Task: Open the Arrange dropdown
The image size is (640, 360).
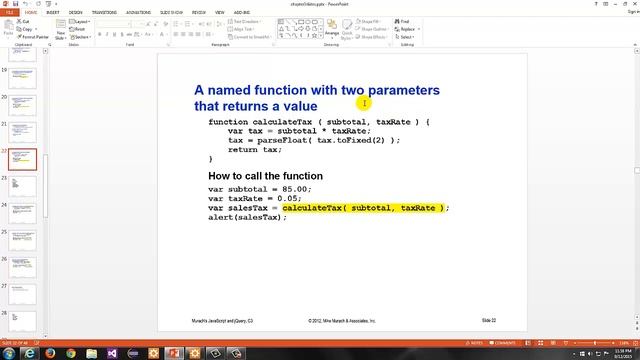Action: pyautogui.click(x=332, y=29)
